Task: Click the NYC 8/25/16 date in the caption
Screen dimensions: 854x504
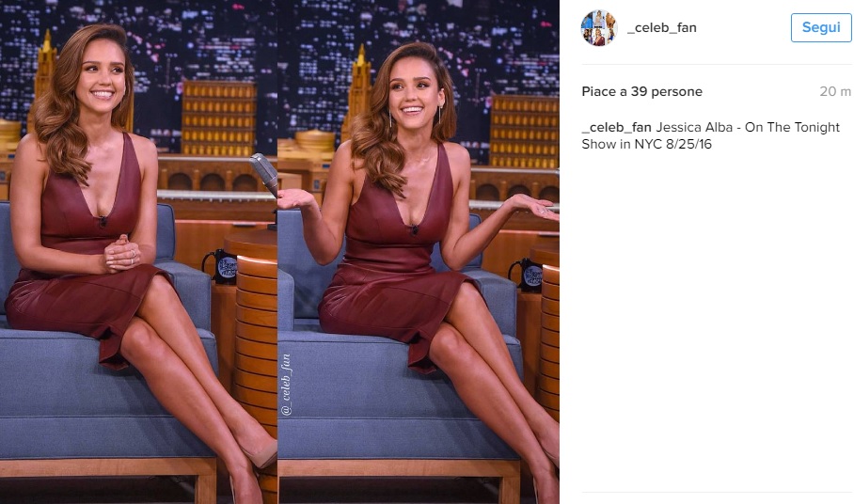Action: [672, 144]
